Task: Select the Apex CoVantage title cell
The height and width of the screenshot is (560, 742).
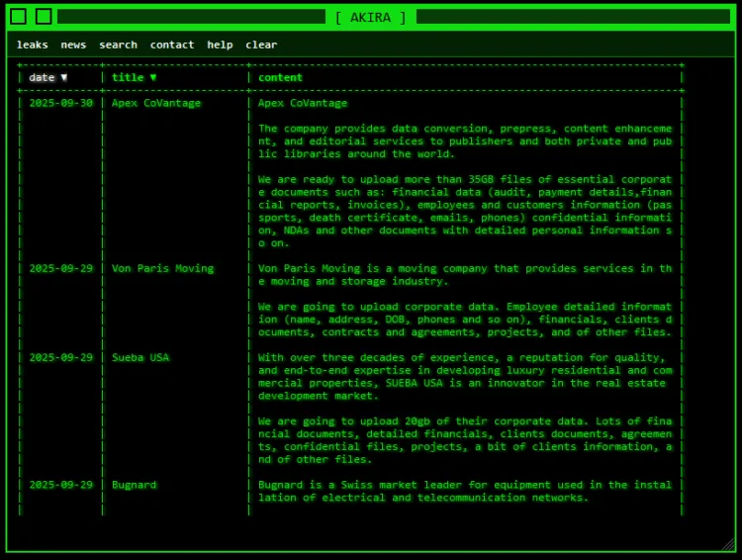Action: click(x=156, y=103)
